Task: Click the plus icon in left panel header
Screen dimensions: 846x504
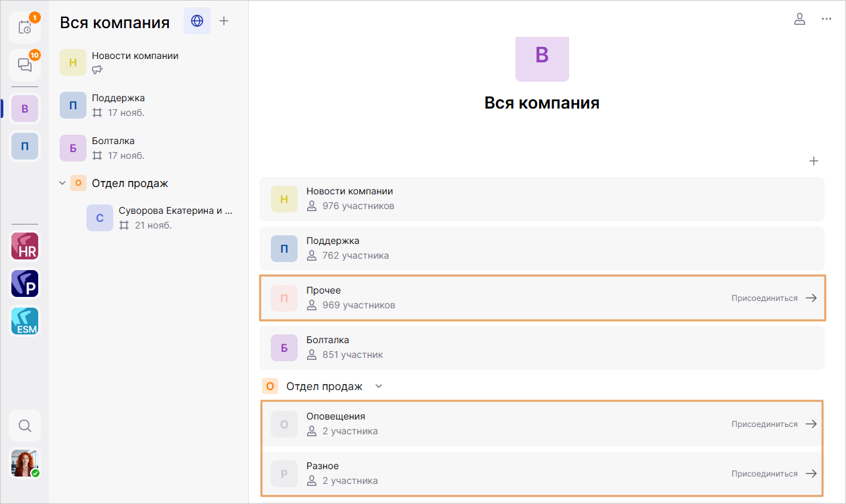Action: pyautogui.click(x=225, y=21)
